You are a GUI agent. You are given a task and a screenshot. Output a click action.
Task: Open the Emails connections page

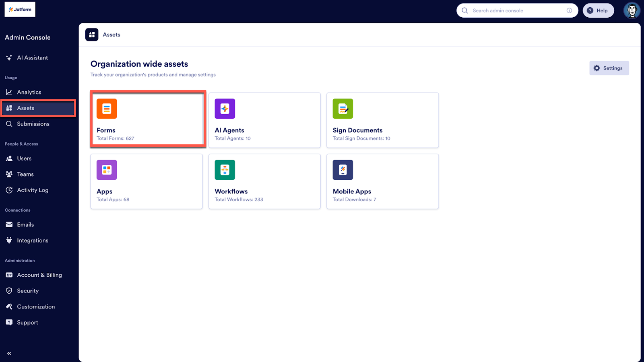point(25,224)
